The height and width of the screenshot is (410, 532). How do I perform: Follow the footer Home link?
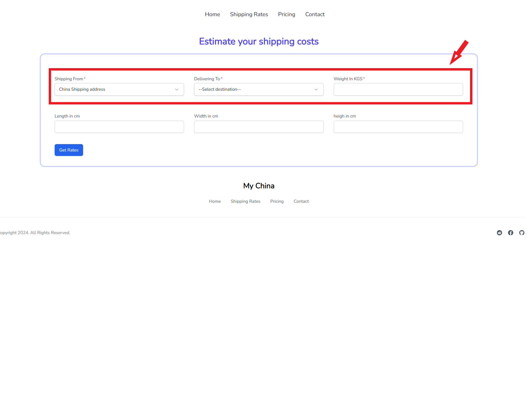tap(215, 201)
